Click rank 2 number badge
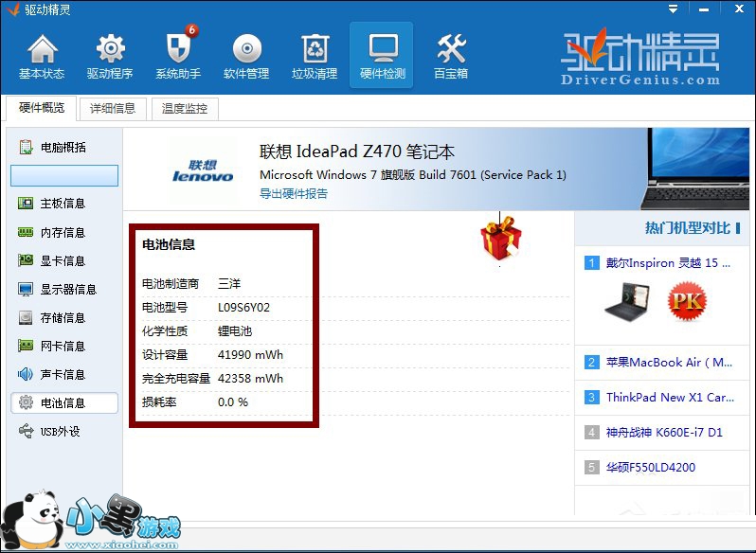 pyautogui.click(x=591, y=363)
